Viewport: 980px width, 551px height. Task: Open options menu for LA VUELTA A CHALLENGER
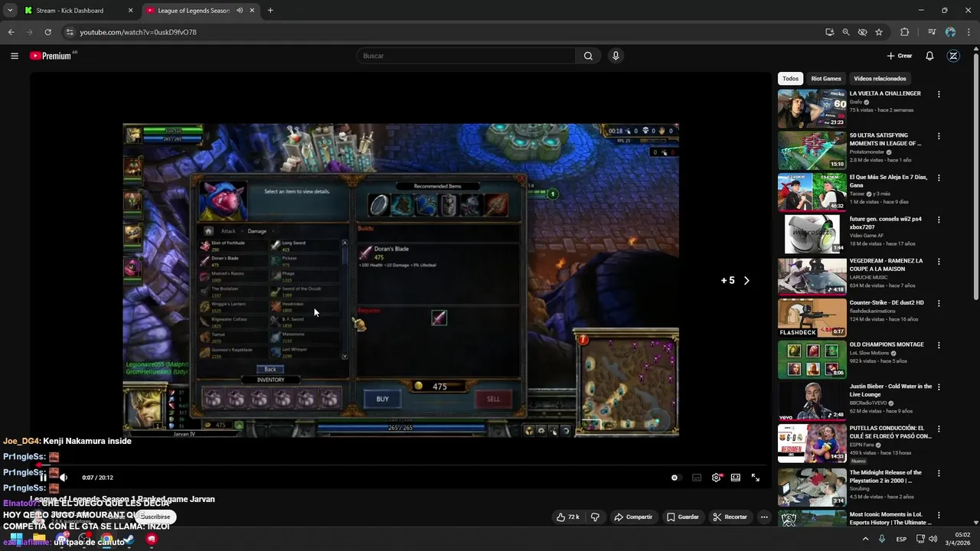[939, 94]
